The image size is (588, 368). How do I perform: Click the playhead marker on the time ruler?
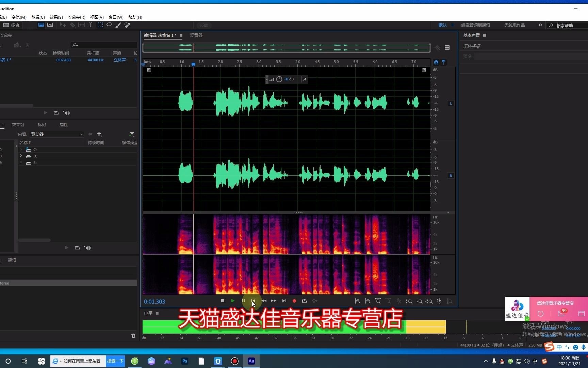pos(193,64)
